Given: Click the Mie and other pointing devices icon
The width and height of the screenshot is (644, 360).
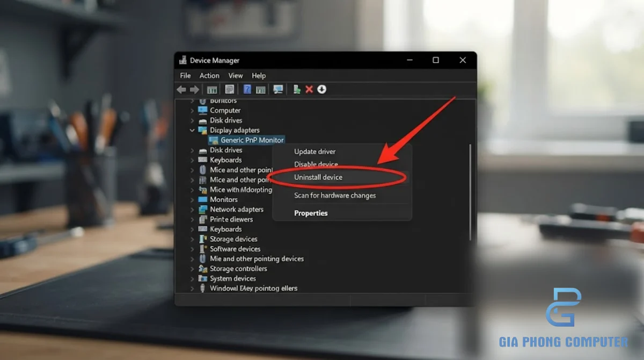Looking at the screenshot, I should click(x=203, y=258).
